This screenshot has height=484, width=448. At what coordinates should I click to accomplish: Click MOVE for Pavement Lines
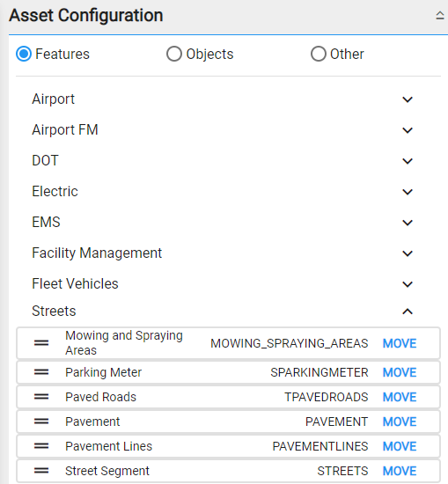point(400,446)
